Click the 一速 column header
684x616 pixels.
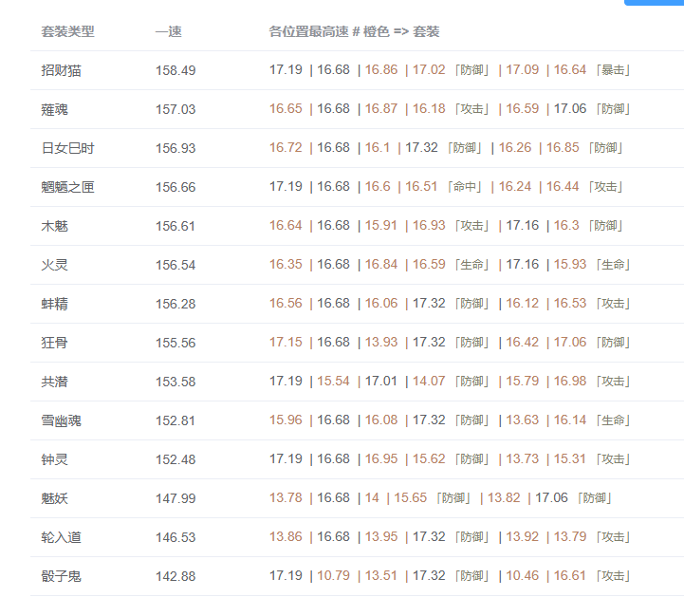pyautogui.click(x=168, y=31)
